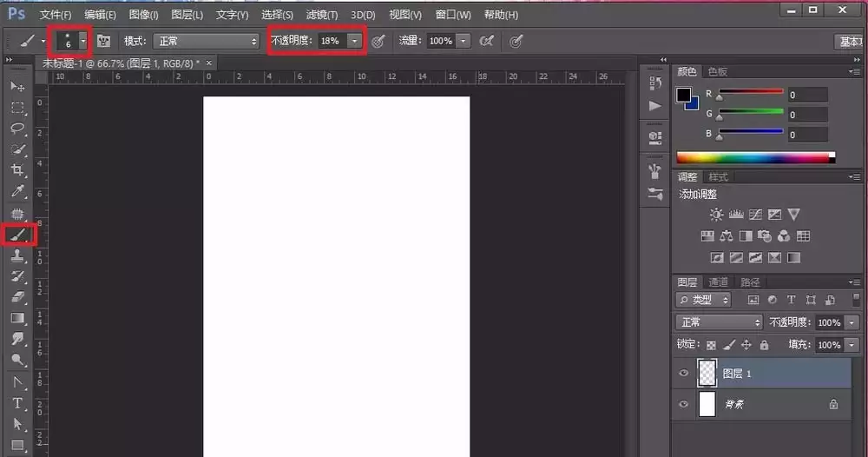
Task: Select the Crop tool
Action: coord(17,170)
